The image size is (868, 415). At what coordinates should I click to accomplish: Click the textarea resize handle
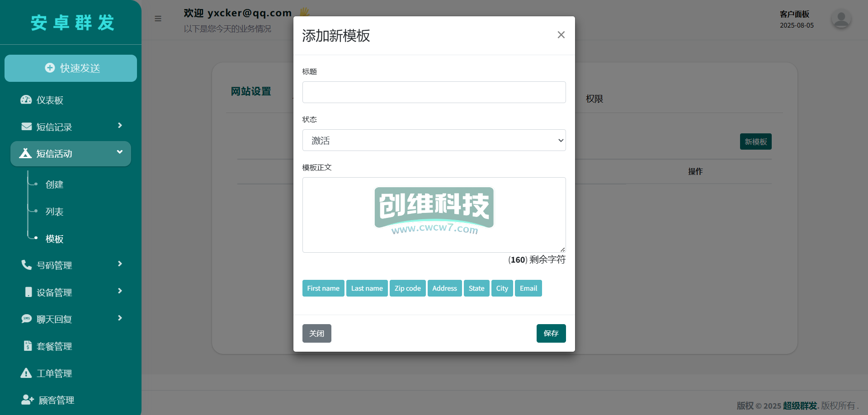(x=562, y=249)
